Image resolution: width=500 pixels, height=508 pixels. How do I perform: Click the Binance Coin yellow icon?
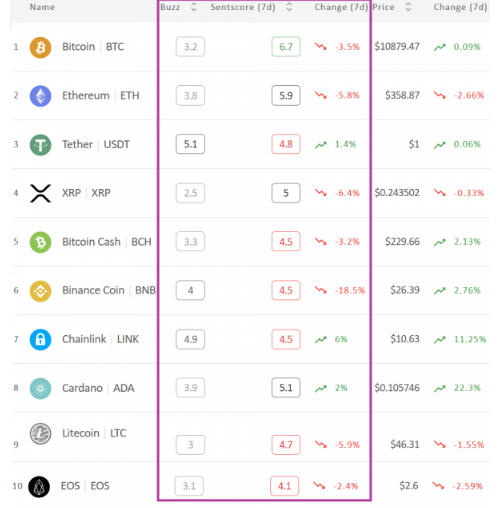point(40,291)
